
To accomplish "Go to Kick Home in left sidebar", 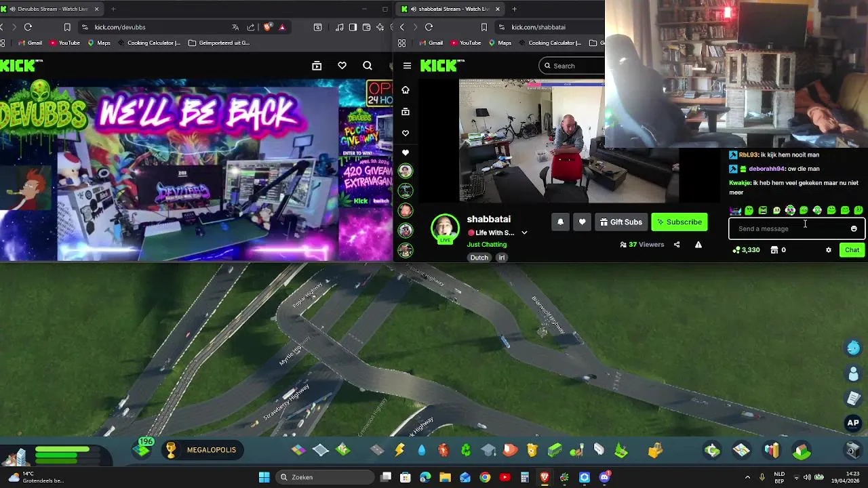I will [x=406, y=89].
